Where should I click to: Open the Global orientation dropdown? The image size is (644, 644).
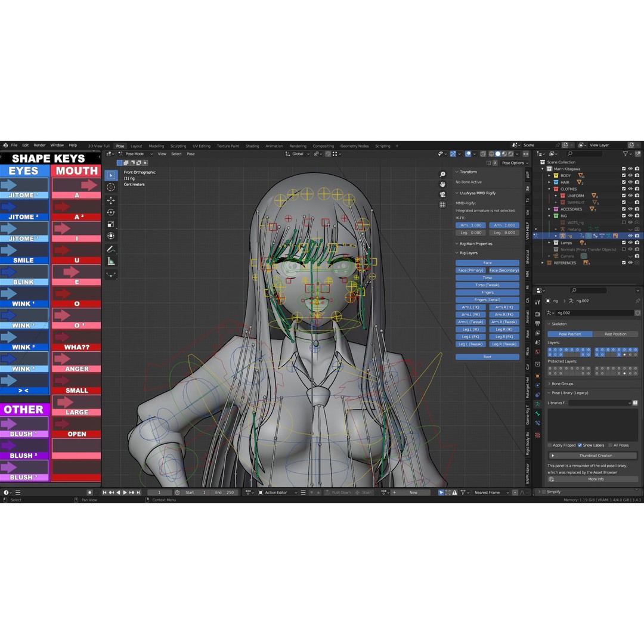(x=298, y=154)
